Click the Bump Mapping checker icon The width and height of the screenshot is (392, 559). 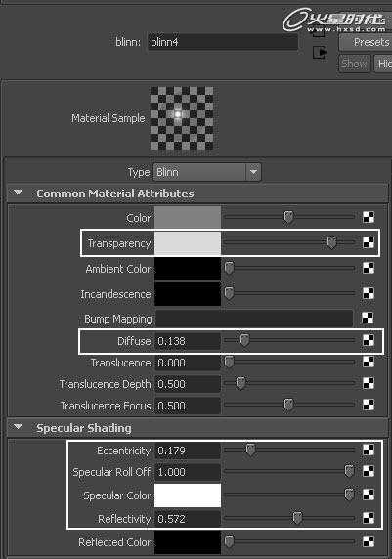pos(368,318)
